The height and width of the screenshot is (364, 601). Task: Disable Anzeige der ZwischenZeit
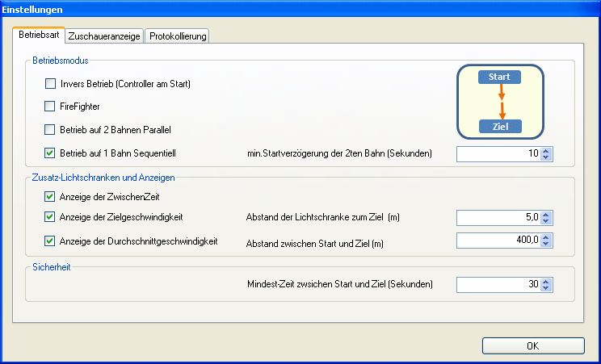(51, 195)
